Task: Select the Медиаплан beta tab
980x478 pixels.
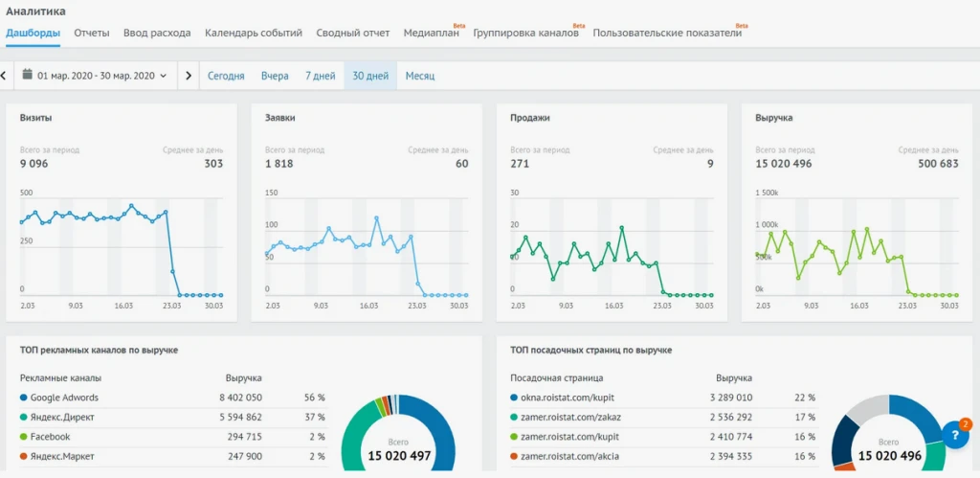Action: click(431, 33)
